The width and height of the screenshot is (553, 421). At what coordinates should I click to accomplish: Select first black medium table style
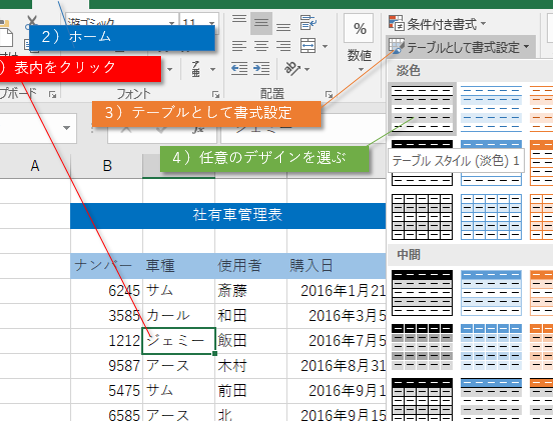click(x=422, y=292)
